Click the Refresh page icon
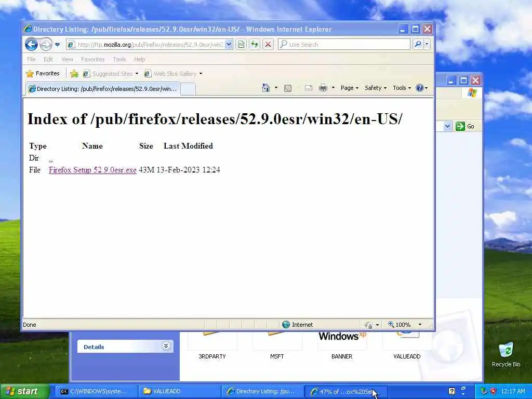 tap(255, 45)
